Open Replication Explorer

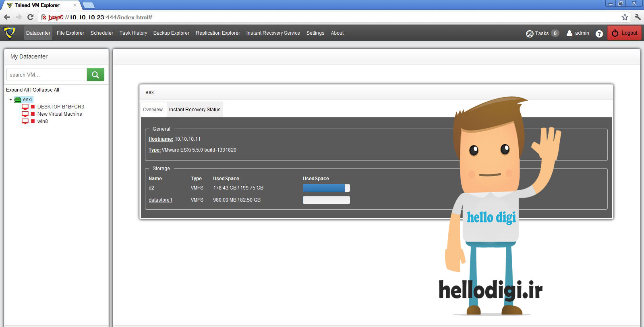(218, 33)
